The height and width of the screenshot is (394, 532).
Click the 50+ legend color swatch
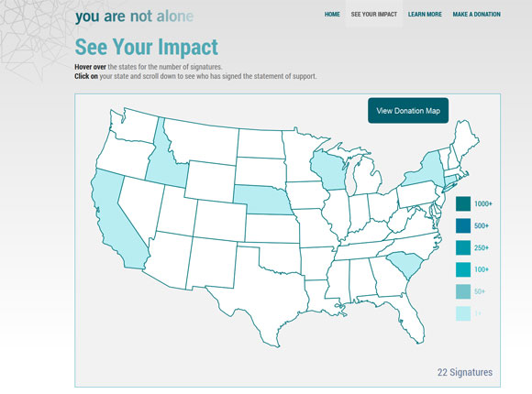coord(463,291)
